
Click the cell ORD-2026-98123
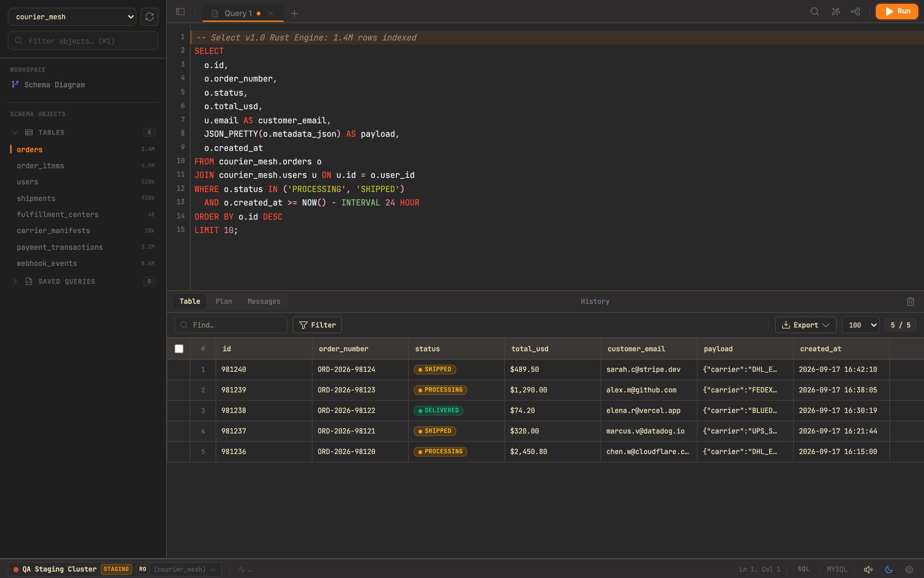tap(360, 390)
